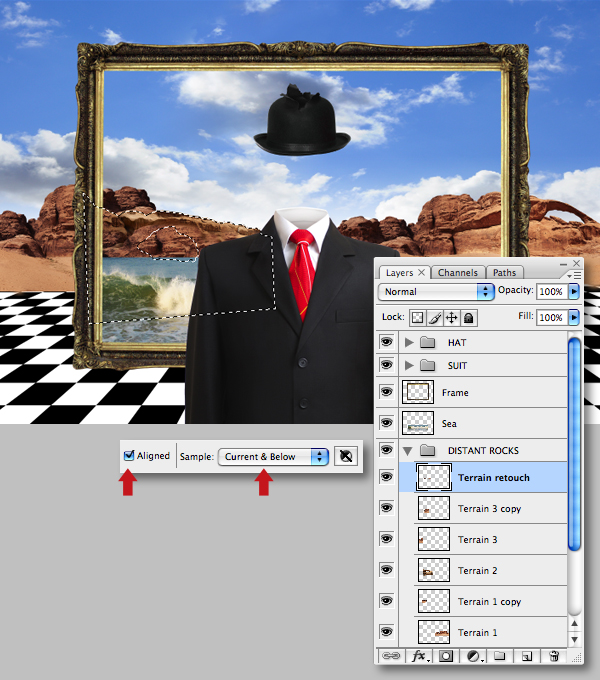Click delete layer trash icon
Viewport: 600px width, 680px height.
(x=554, y=656)
